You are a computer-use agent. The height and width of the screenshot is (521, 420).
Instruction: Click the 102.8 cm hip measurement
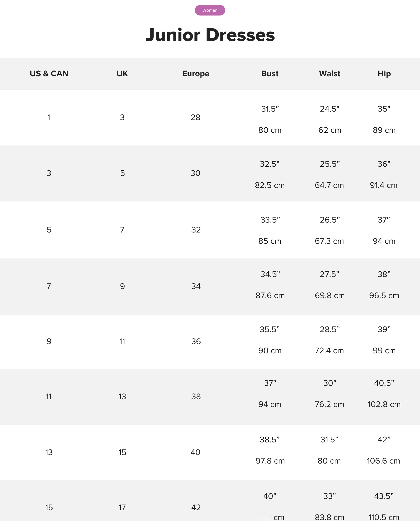pyautogui.click(x=384, y=404)
